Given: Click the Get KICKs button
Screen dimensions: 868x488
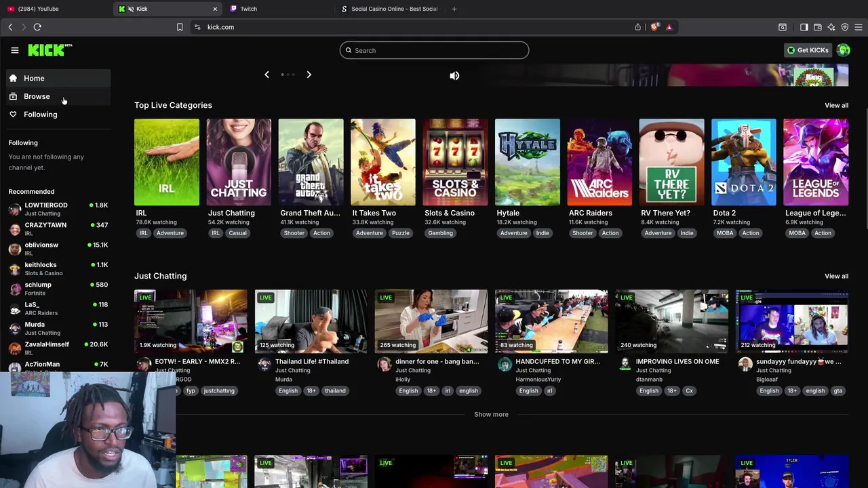Looking at the screenshot, I should (x=808, y=50).
